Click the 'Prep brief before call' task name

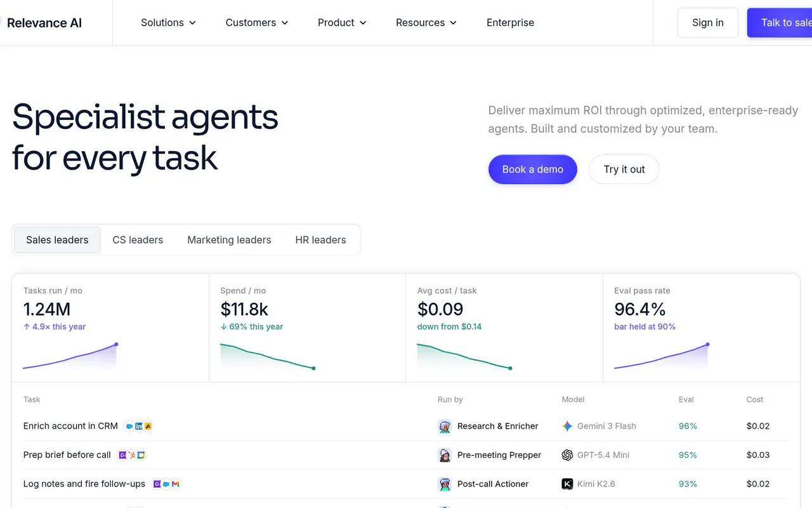pyautogui.click(x=67, y=455)
